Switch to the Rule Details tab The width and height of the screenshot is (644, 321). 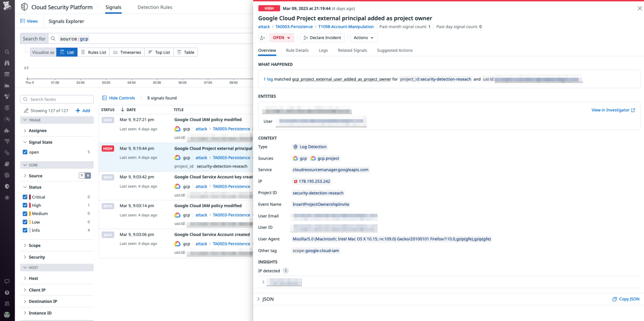click(297, 50)
